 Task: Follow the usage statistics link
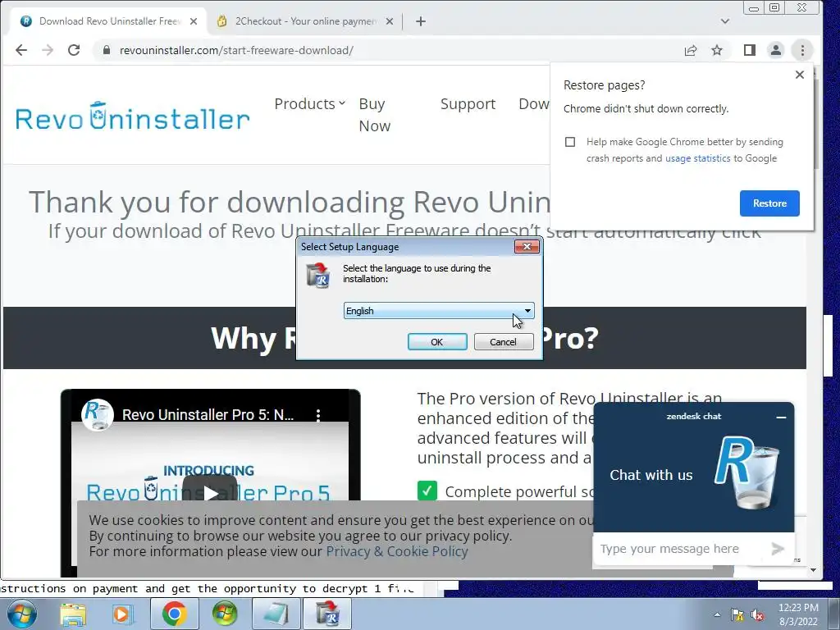tap(697, 158)
